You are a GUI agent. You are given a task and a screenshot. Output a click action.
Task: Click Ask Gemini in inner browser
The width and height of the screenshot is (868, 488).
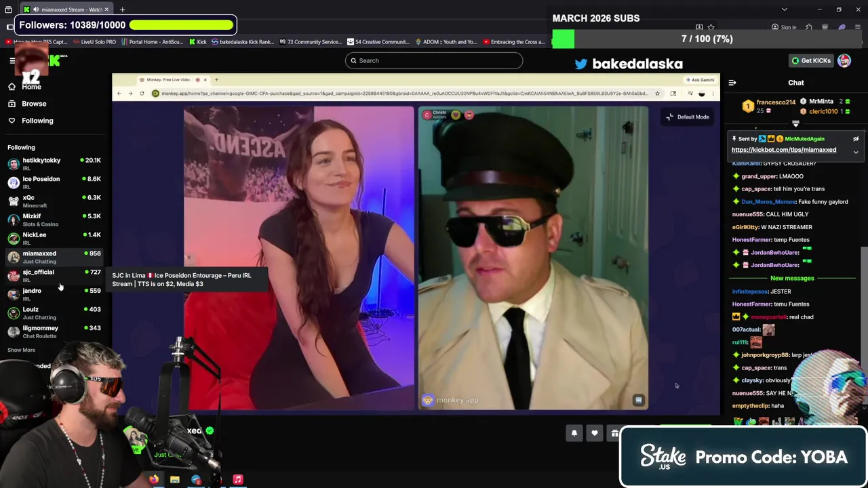(700, 80)
